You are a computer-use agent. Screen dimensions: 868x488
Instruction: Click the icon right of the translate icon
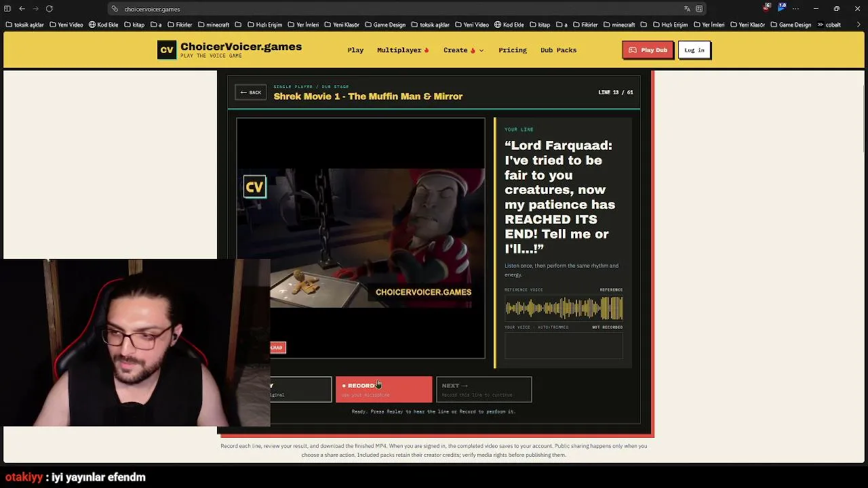pyautogui.click(x=699, y=9)
